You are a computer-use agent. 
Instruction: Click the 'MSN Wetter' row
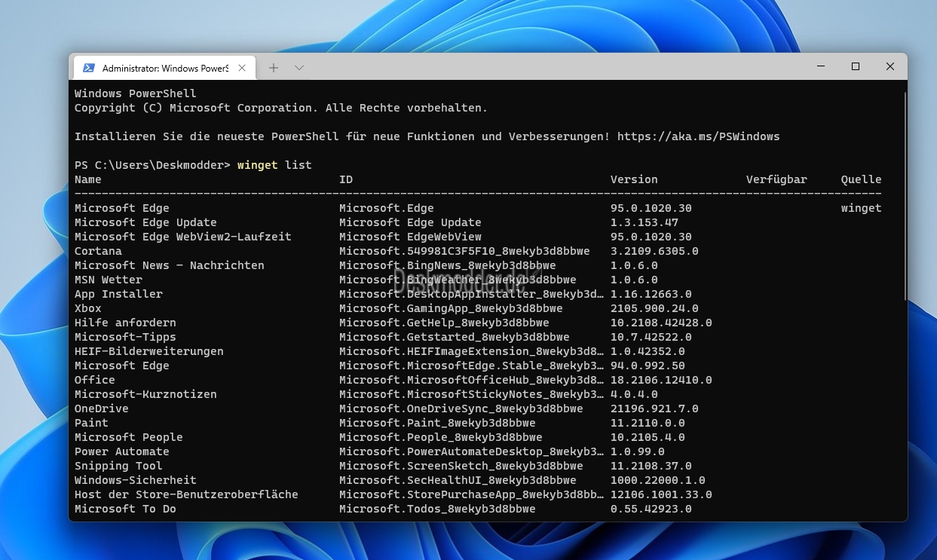(x=109, y=280)
